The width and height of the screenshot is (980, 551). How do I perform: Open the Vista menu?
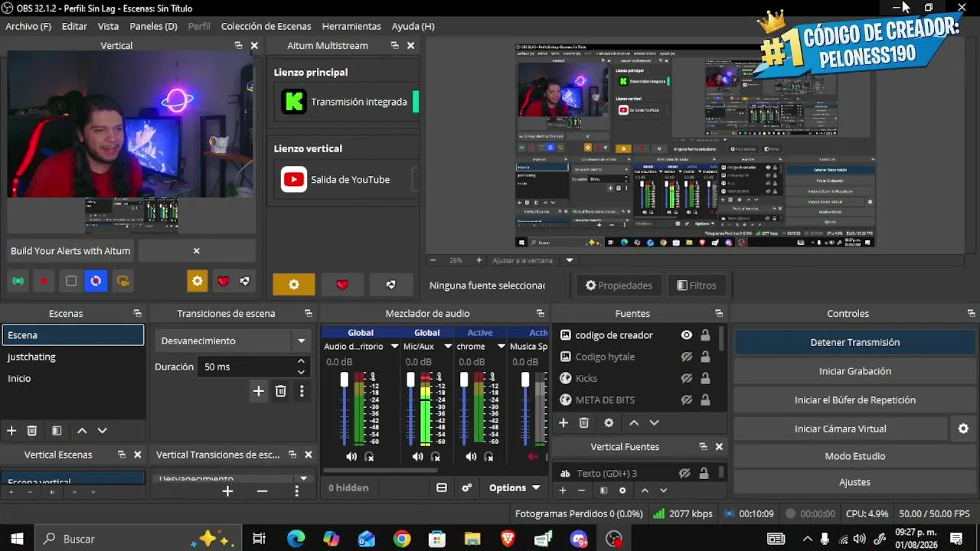(108, 26)
